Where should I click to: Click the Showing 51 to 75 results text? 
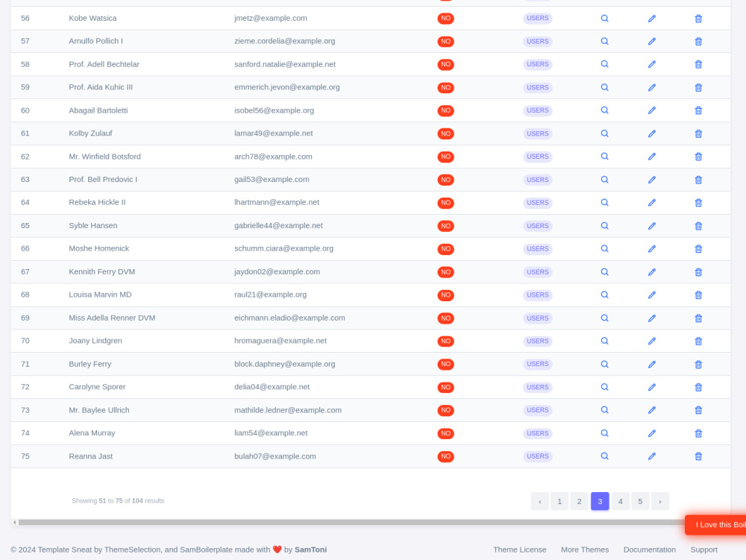(x=118, y=500)
